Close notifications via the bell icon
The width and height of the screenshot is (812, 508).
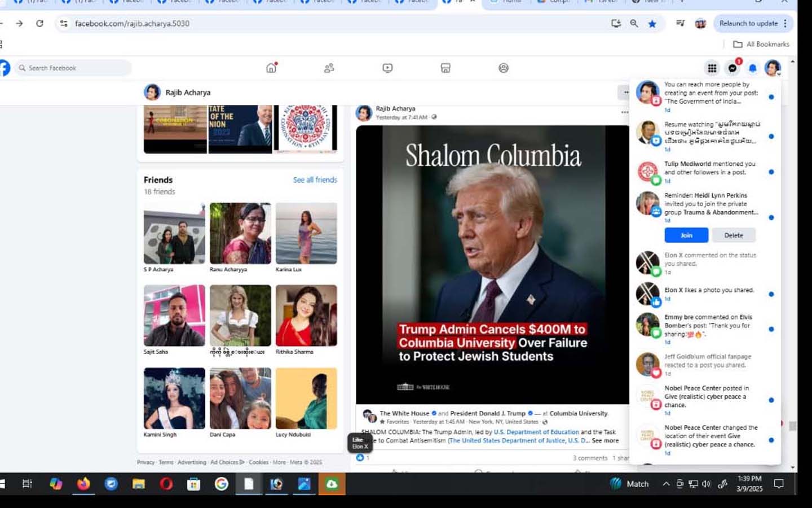point(753,68)
